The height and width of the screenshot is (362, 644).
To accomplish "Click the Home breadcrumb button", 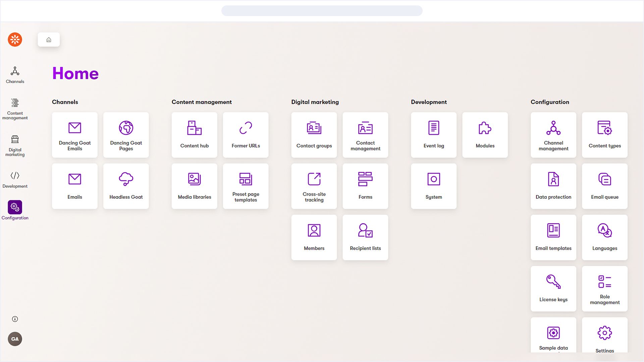I will point(49,39).
